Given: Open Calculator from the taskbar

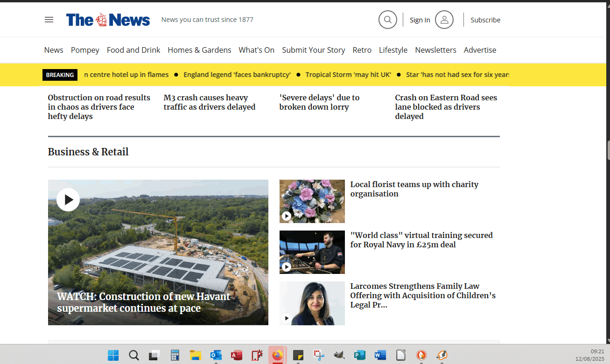Looking at the screenshot, I should (x=175, y=355).
